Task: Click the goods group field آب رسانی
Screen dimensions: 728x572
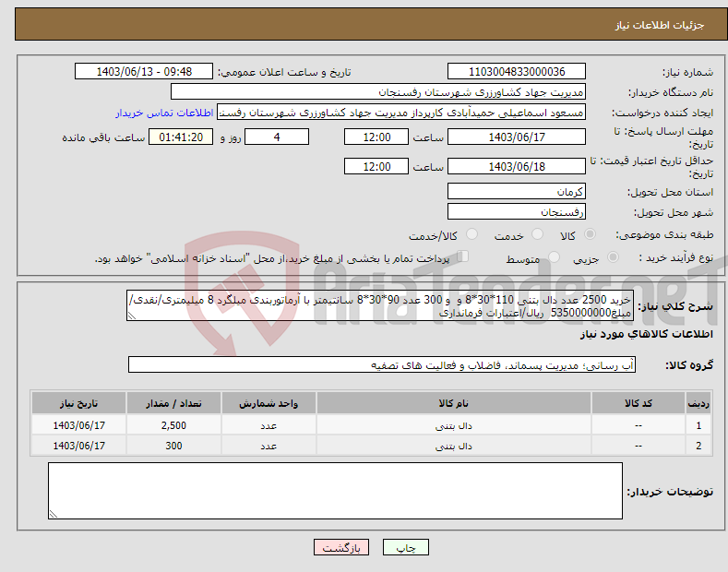Action: point(382,365)
